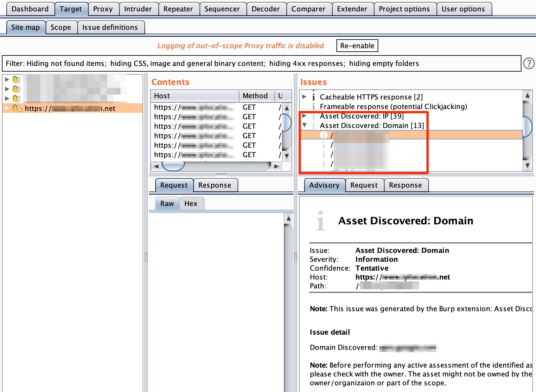Image resolution: width=536 pixels, height=392 pixels.
Task: Click the lock icon of the third host
Action: point(16,98)
